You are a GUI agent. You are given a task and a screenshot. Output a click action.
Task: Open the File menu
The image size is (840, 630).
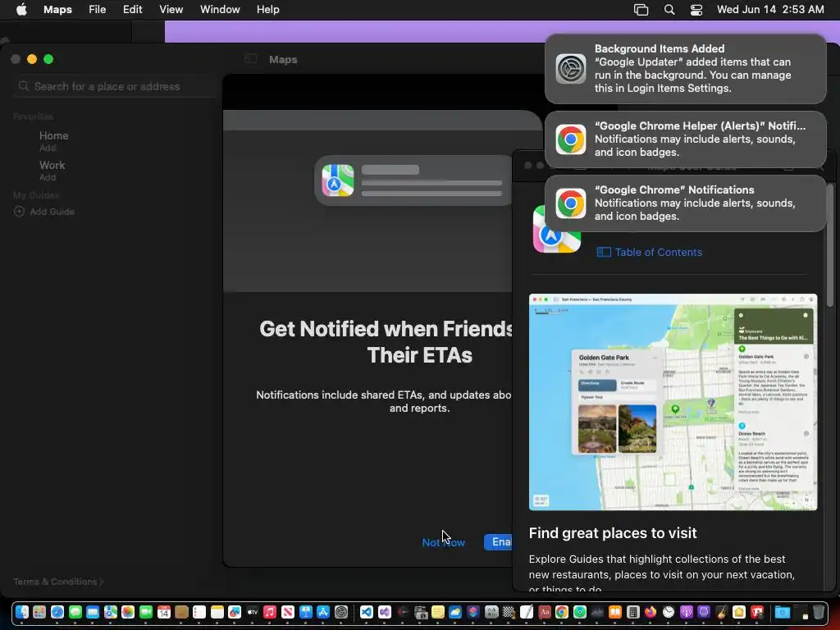[97, 10]
